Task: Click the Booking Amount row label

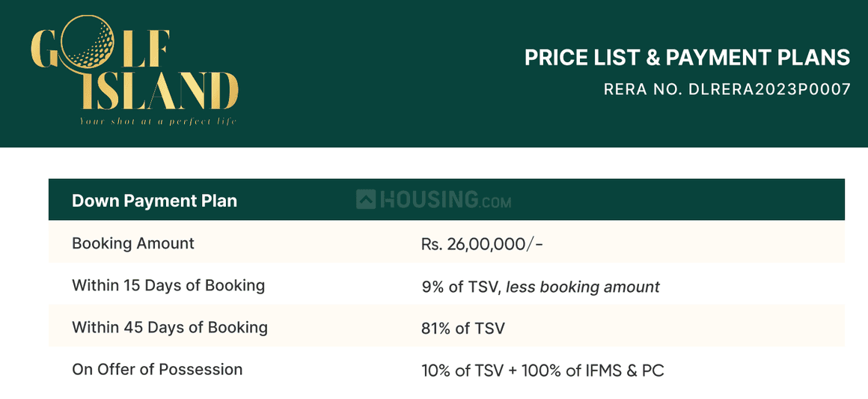Action: (x=133, y=243)
